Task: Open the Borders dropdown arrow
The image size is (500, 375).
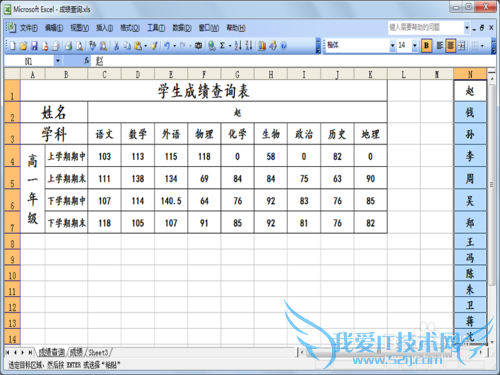Action: pos(482,46)
